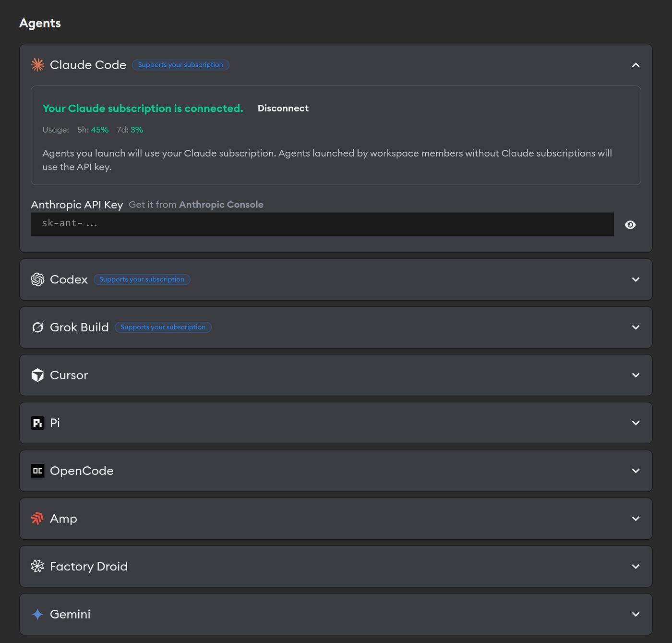Click the Grok Build logo icon

coord(37,328)
